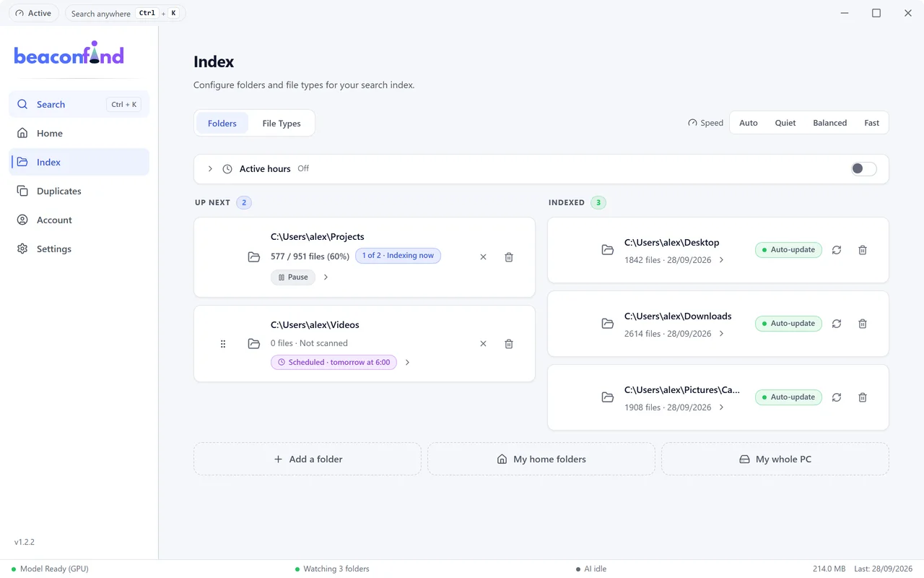924x578 pixels.
Task: Open Duplicates in the sidebar
Action: tap(79, 191)
